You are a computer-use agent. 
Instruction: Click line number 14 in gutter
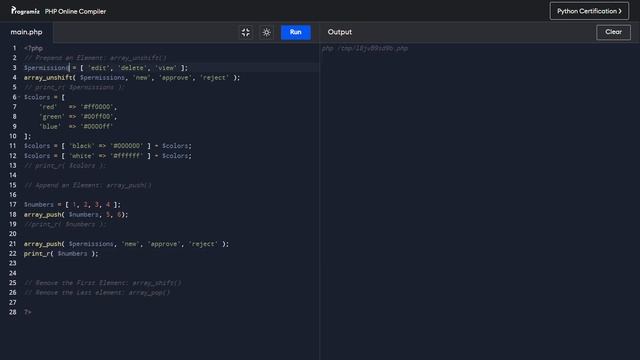click(x=13, y=175)
